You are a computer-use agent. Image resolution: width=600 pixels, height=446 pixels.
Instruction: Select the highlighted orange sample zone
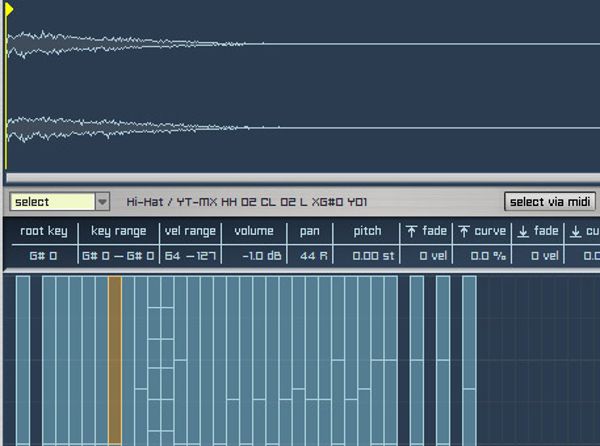tap(115, 360)
